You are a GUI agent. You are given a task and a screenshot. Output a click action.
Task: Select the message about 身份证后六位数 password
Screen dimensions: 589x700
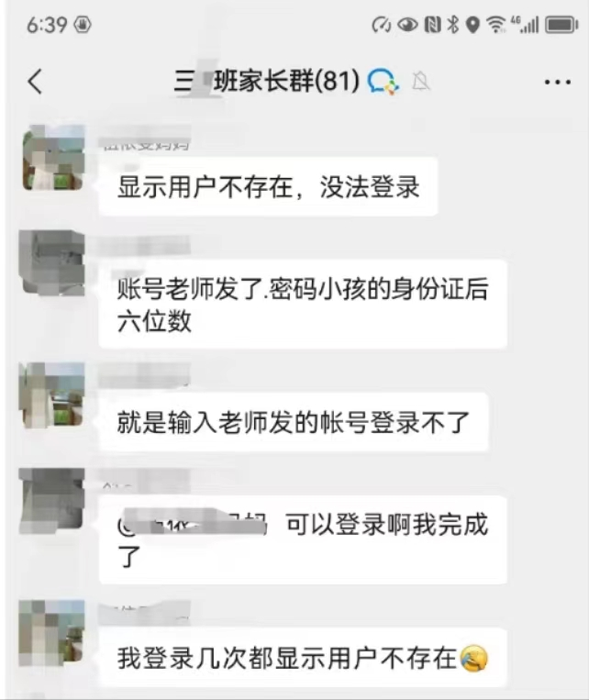tap(303, 304)
